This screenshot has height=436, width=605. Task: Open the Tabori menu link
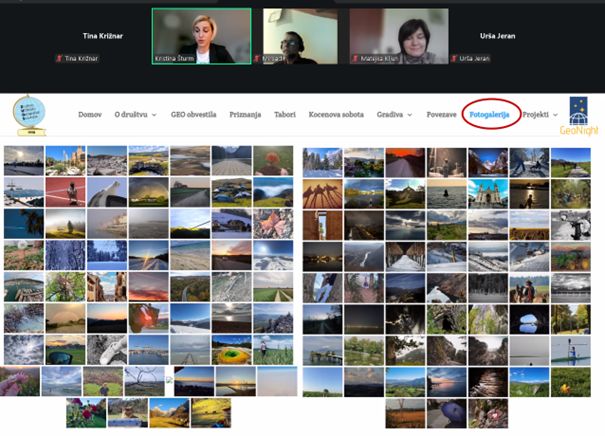point(284,115)
